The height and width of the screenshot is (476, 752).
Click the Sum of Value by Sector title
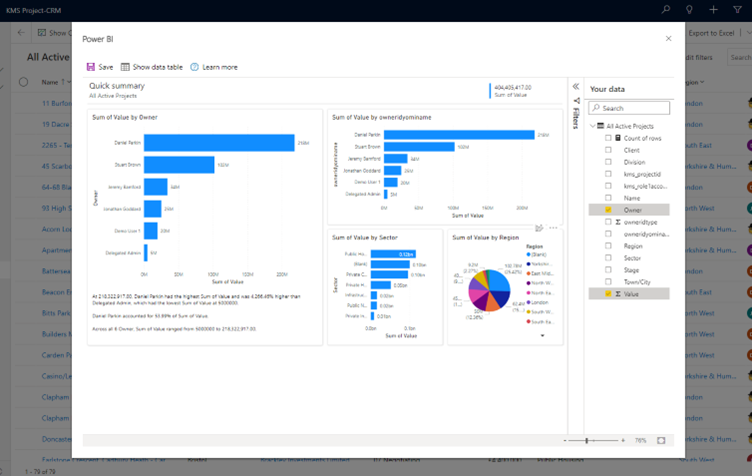point(364,237)
